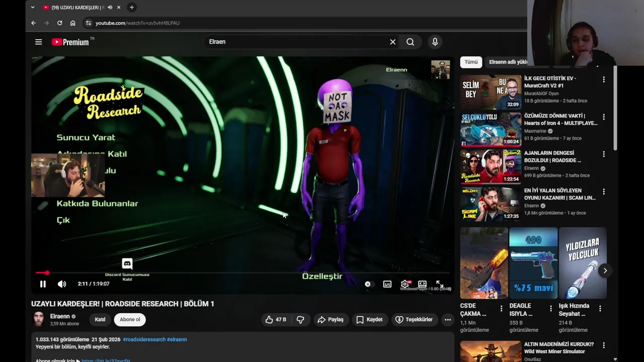Open the YouTube hamburger guide menu

coord(38,42)
